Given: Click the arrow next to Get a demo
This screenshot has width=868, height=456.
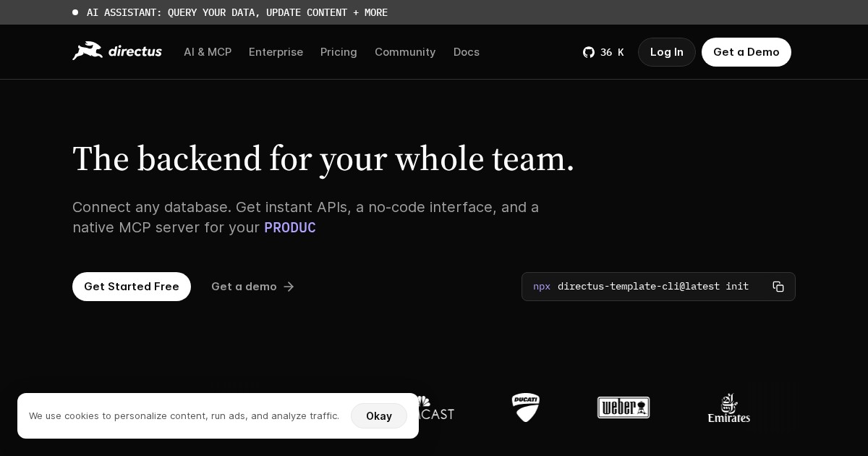Looking at the screenshot, I should click(289, 287).
